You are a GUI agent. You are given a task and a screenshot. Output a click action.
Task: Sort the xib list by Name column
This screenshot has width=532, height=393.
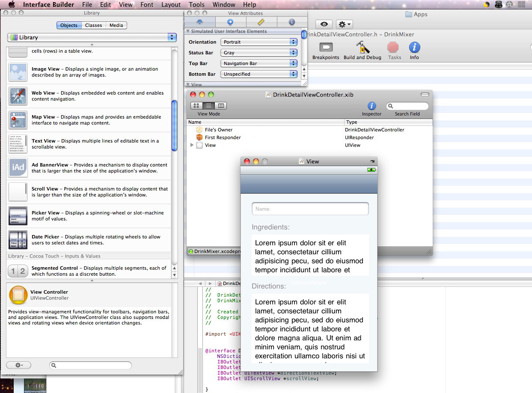[265, 122]
